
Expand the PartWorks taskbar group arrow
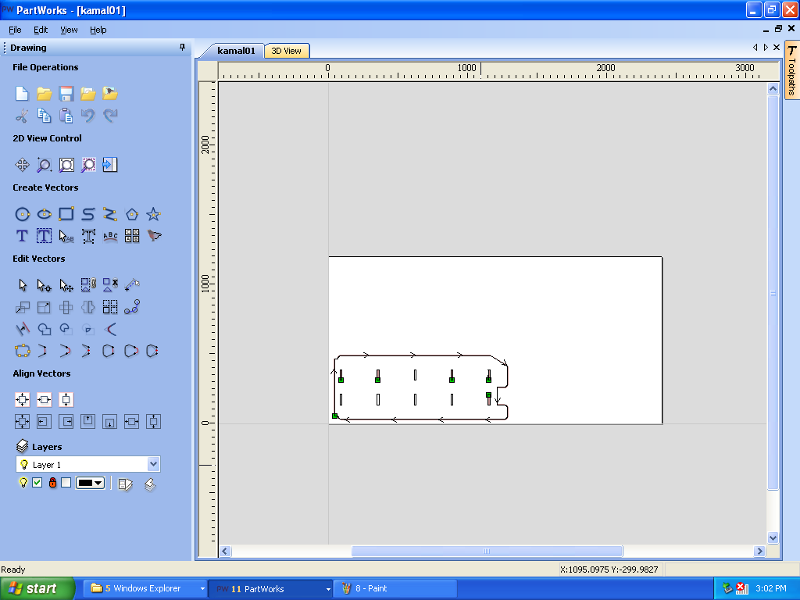[x=328, y=589]
